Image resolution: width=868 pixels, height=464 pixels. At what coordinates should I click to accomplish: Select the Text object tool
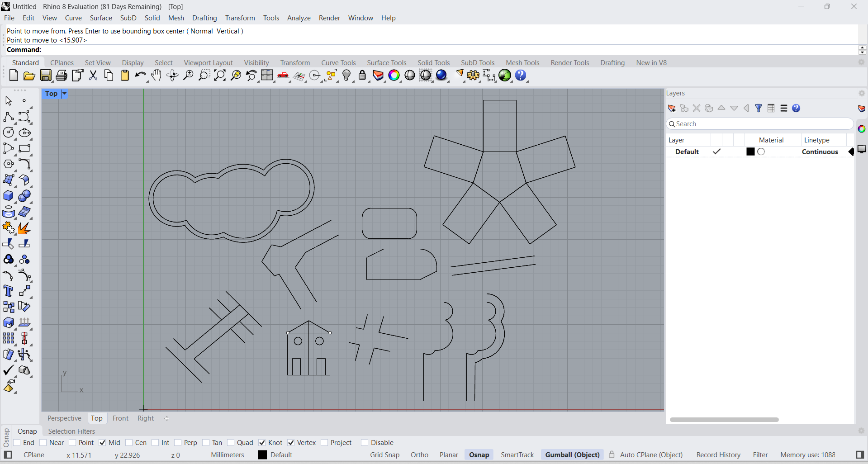point(8,291)
